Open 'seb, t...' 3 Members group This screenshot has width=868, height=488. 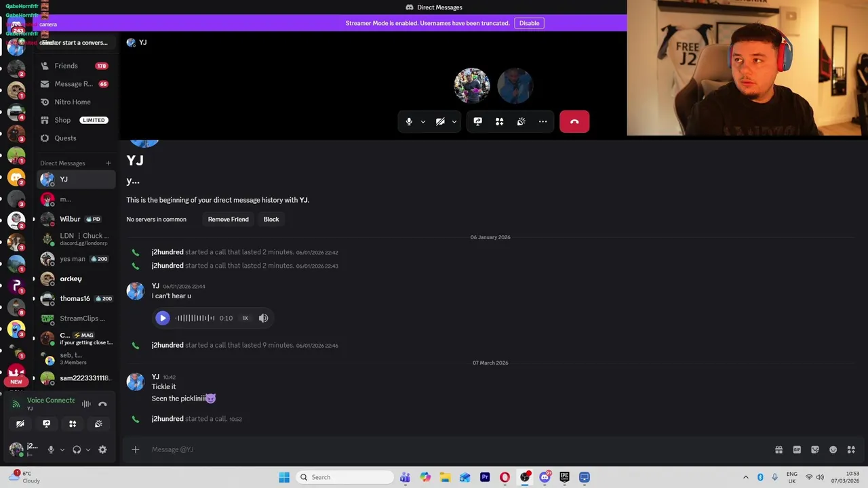pos(76,358)
